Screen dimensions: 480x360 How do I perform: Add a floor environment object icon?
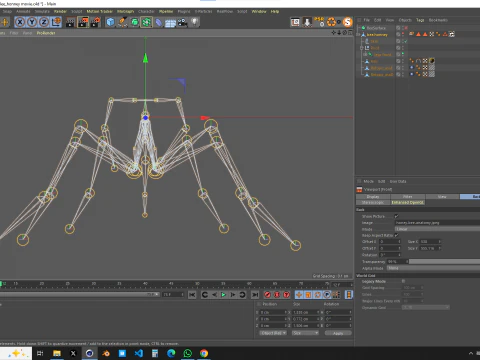[170, 23]
